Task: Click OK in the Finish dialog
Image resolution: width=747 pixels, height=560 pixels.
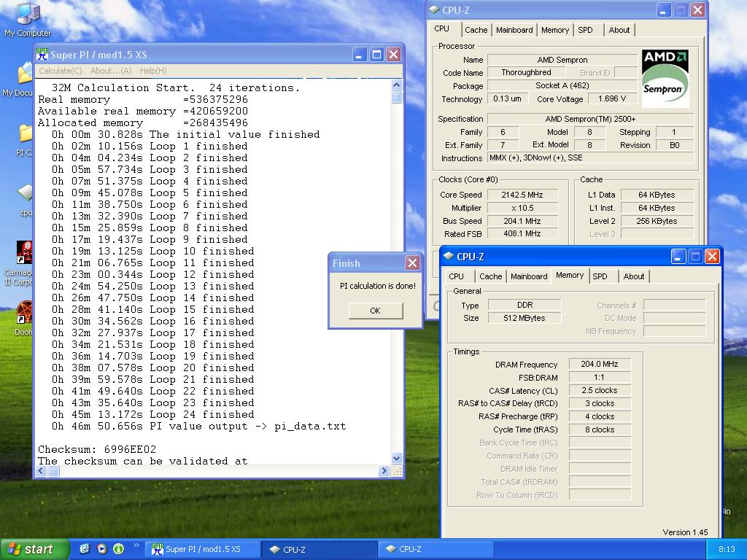Action: pyautogui.click(x=376, y=311)
